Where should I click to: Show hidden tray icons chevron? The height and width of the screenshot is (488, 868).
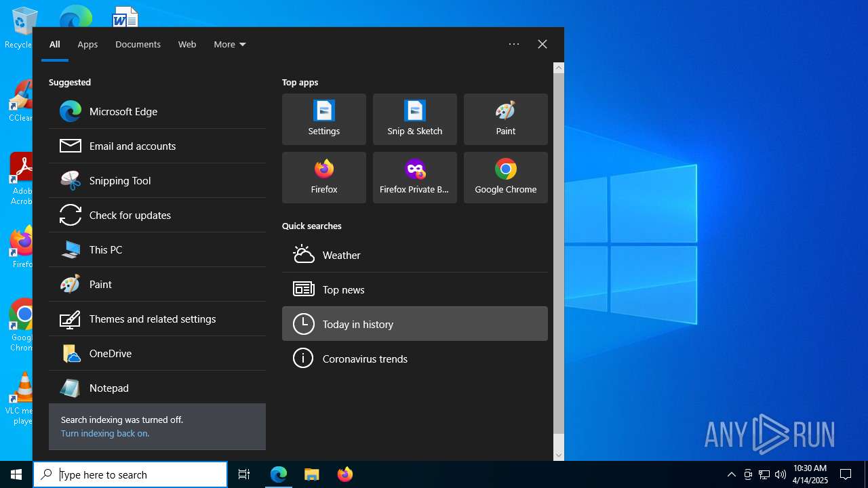732,474
